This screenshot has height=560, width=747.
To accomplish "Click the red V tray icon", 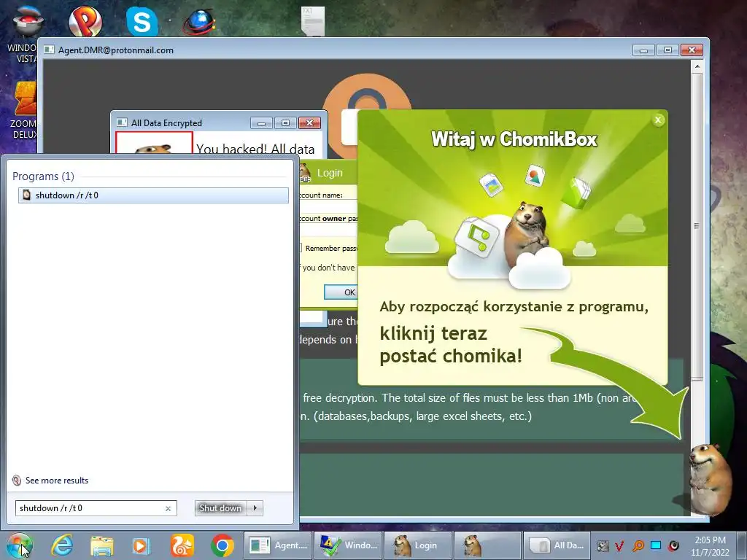I will [619, 546].
